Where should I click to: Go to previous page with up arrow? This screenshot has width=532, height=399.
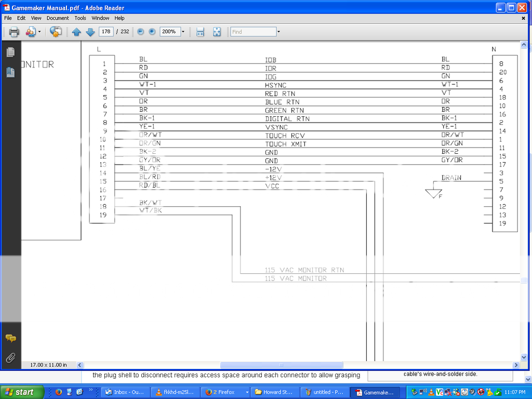tap(76, 32)
